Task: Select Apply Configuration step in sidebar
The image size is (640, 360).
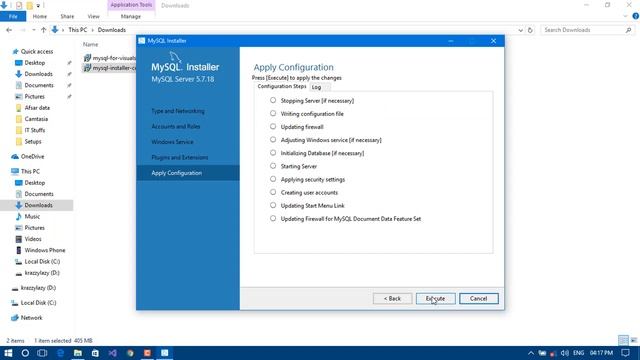Action: (x=188, y=173)
